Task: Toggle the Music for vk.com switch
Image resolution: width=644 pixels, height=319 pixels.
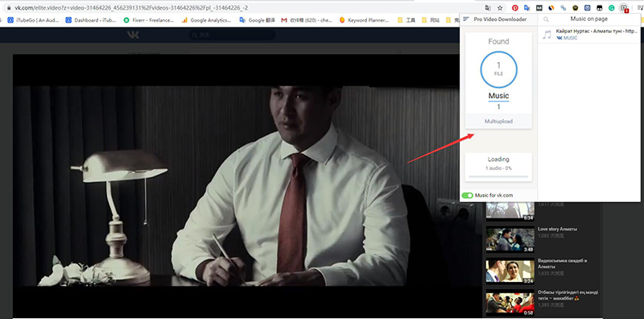Action: pos(468,195)
